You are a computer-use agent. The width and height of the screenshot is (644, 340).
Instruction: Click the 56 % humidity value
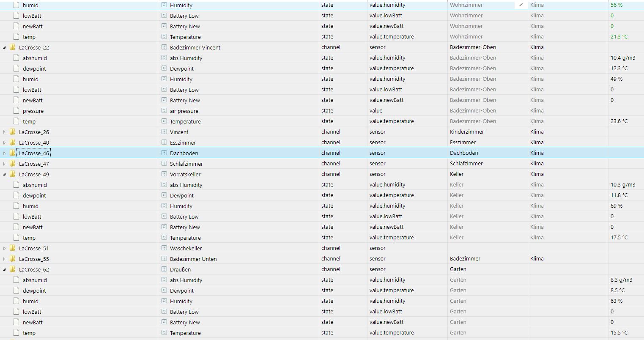617,5
